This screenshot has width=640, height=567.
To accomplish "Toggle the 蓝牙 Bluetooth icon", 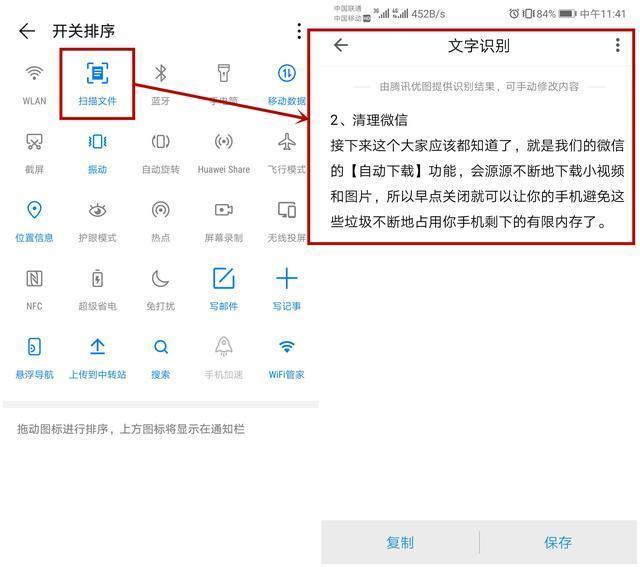I will click(x=160, y=73).
